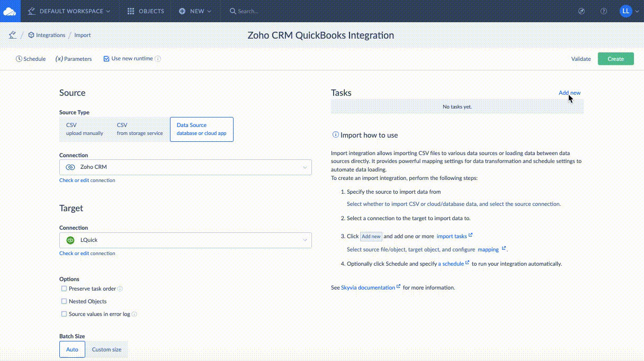This screenshot has width=644, height=361.
Task: Open the import tasks documentation link
Action: coord(454,236)
